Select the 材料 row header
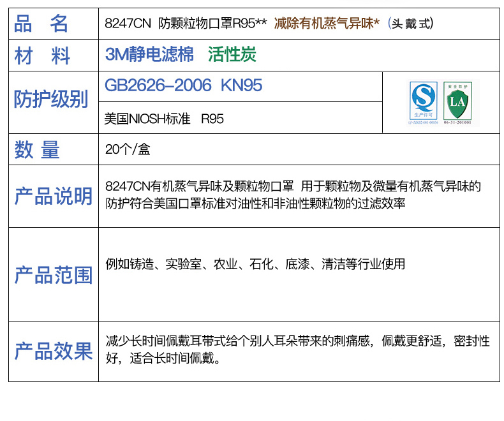 (x=42, y=55)
